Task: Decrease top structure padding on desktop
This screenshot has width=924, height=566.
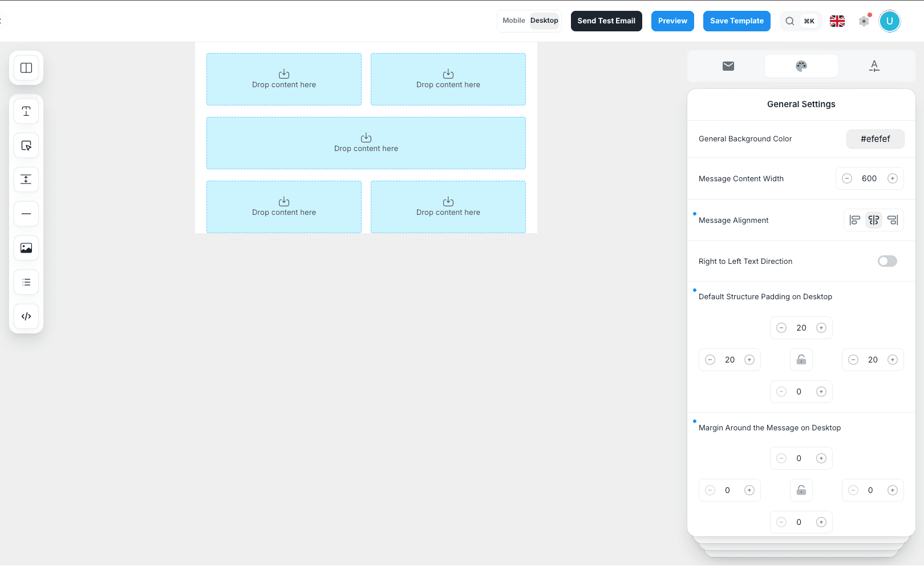Action: pyautogui.click(x=781, y=328)
